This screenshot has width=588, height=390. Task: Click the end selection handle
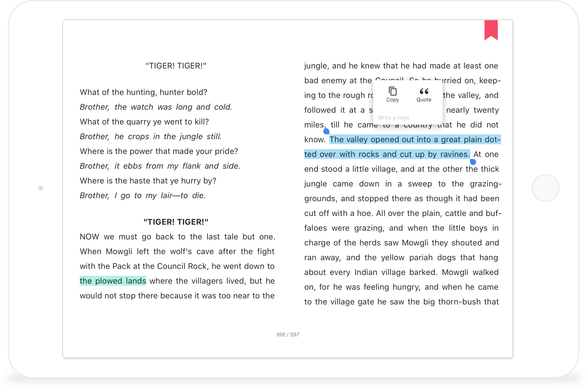(x=473, y=162)
